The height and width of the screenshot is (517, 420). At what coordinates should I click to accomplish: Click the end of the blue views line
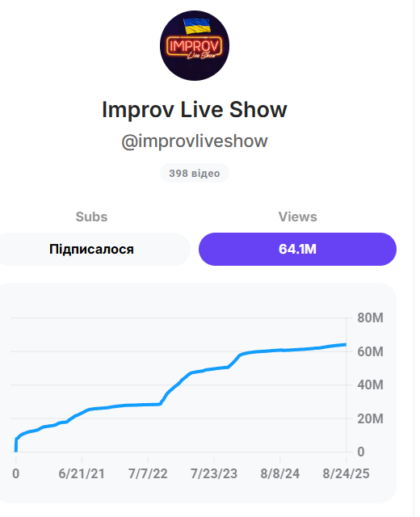tap(345, 345)
